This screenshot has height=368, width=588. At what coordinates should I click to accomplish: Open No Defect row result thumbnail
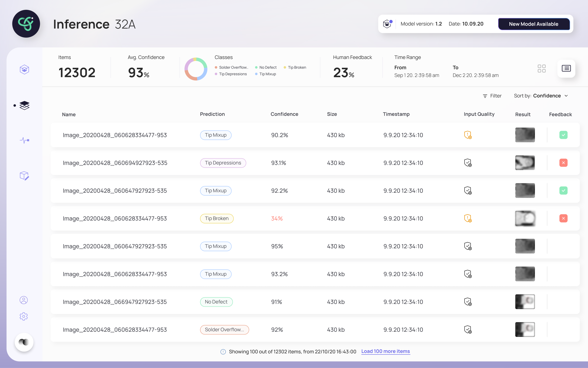point(525,301)
